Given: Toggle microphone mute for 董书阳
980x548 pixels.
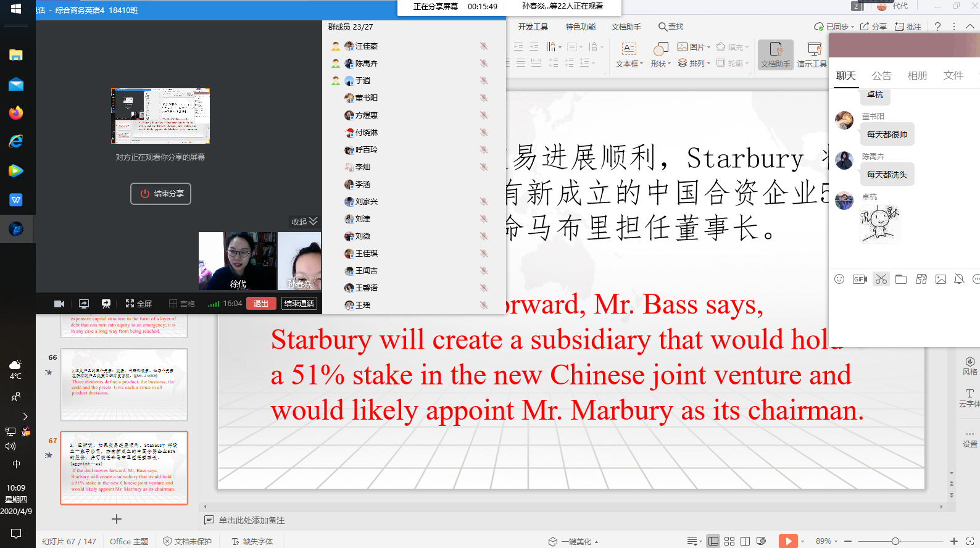Looking at the screenshot, I should point(484,98).
